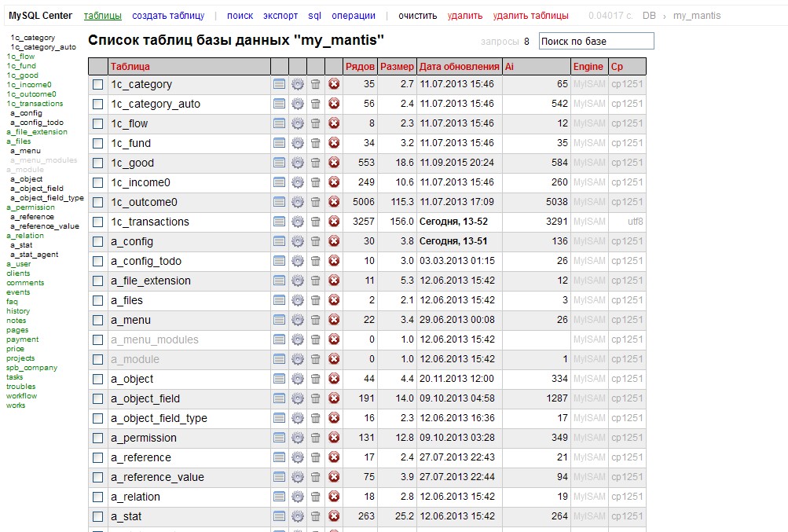
Task: Click the trash icon for 1c_flow row
Action: pyautogui.click(x=316, y=123)
